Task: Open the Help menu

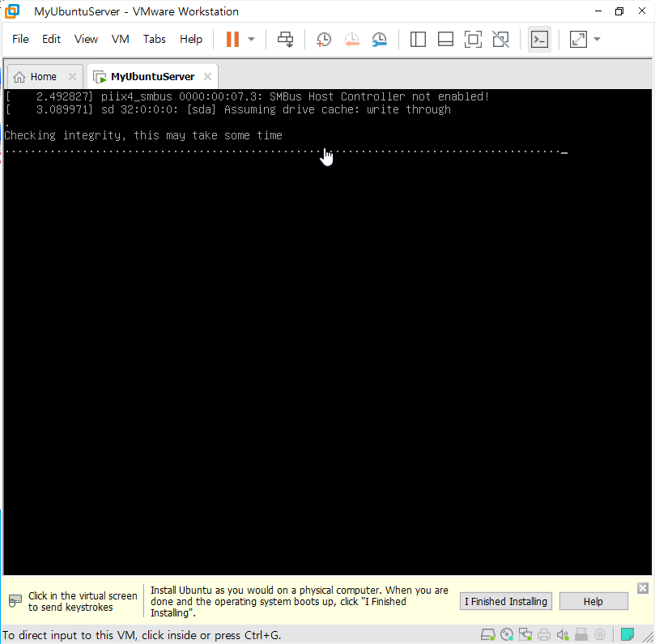Action: point(191,39)
